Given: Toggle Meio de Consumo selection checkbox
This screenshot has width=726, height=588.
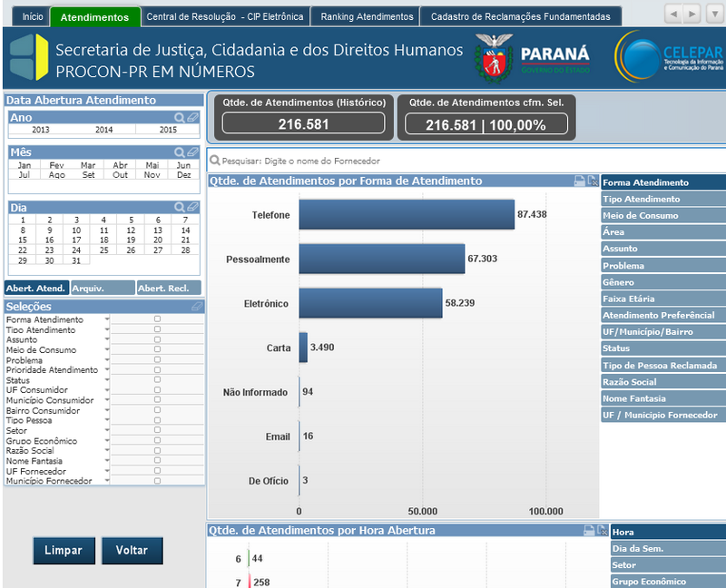Looking at the screenshot, I should [157, 349].
